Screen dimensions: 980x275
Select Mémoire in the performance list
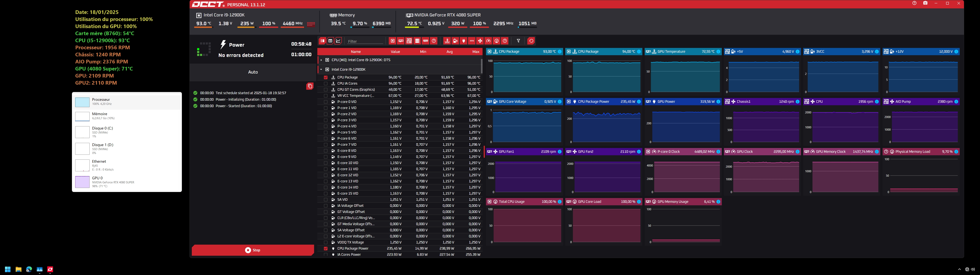[x=127, y=116]
